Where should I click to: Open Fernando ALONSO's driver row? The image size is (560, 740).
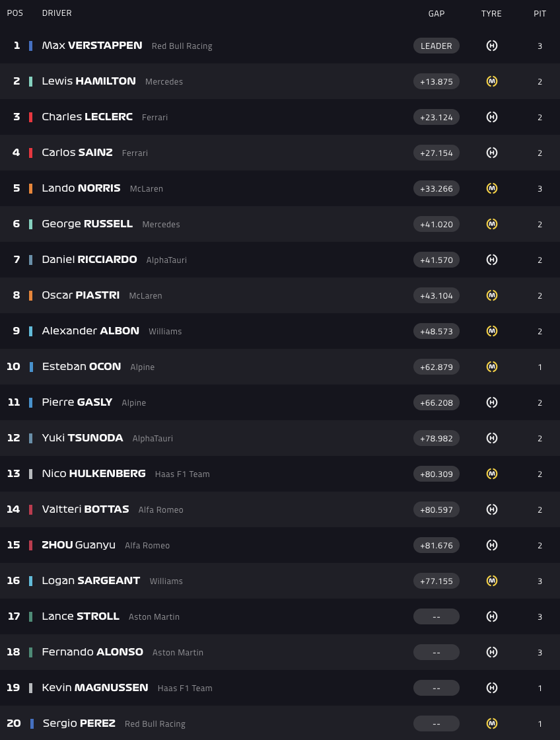(92, 652)
